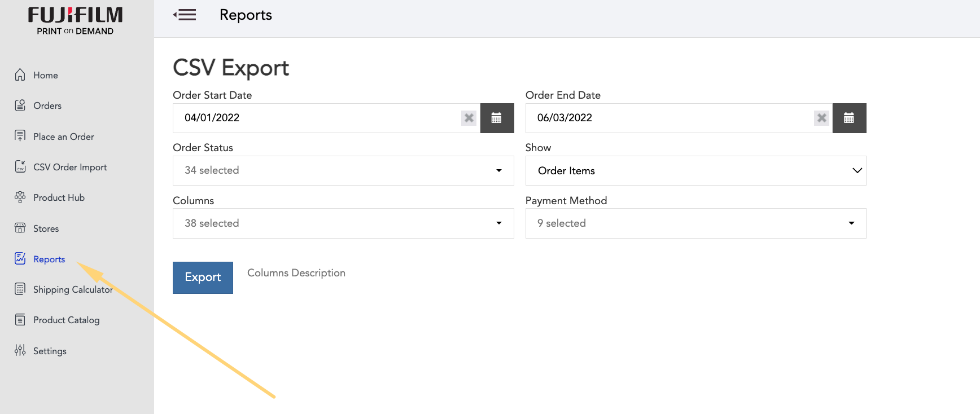Click the Home house icon in sidebar

point(20,75)
